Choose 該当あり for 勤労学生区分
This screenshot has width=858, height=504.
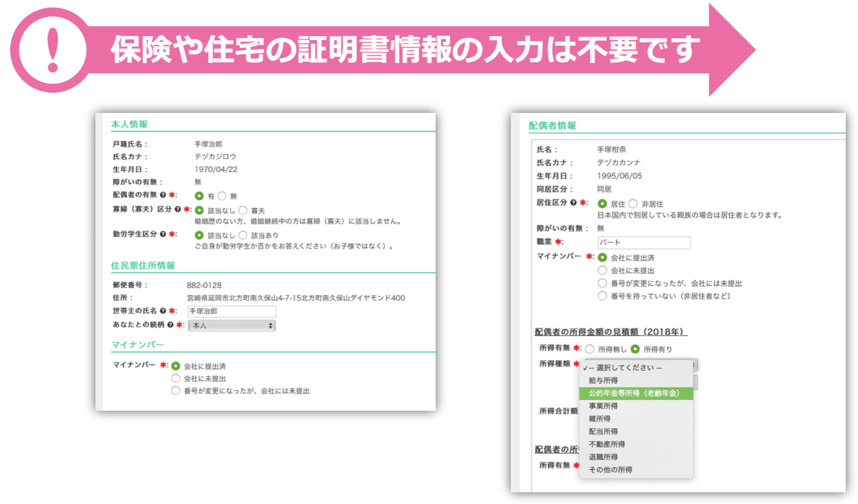pos(243,235)
